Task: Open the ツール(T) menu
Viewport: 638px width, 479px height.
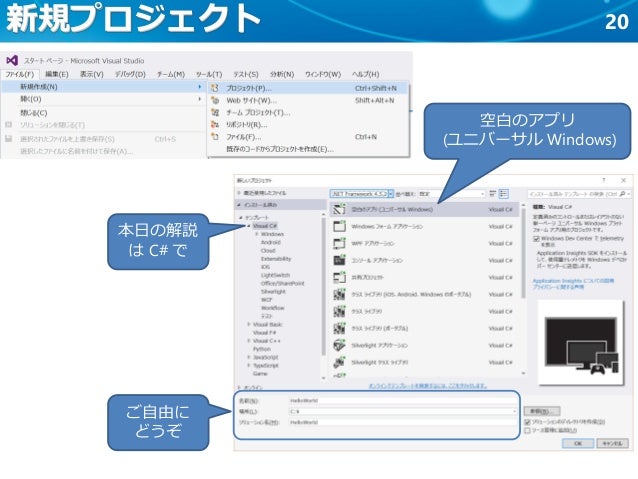Action: pyautogui.click(x=209, y=74)
